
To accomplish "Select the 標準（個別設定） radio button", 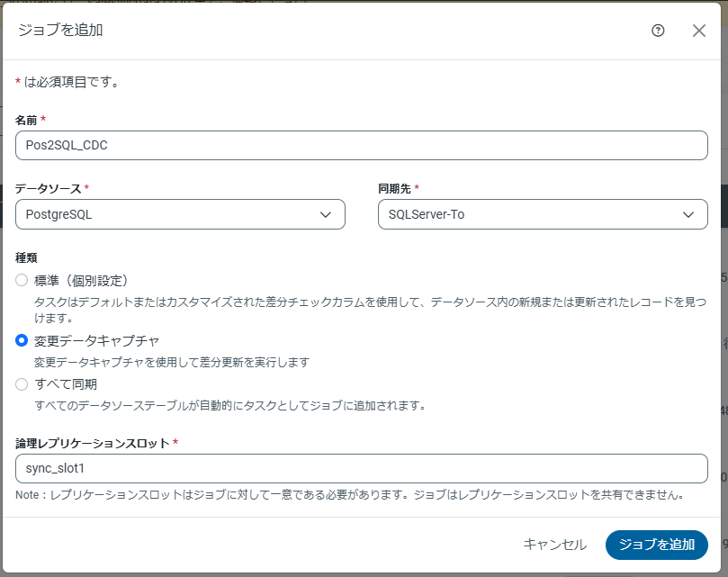I will pos(22,280).
